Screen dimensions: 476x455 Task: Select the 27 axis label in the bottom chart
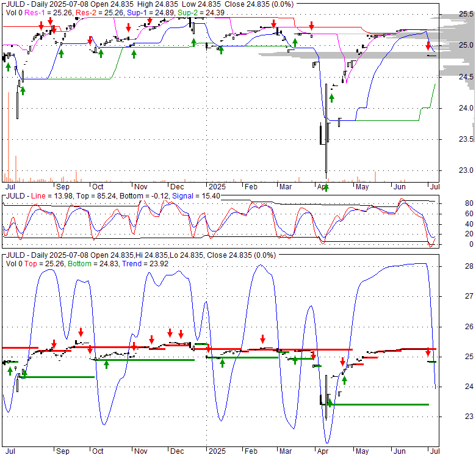click(x=469, y=296)
